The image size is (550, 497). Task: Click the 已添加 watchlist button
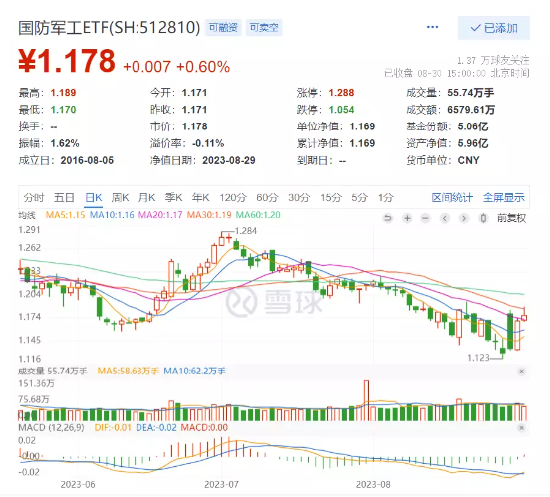coord(494,28)
